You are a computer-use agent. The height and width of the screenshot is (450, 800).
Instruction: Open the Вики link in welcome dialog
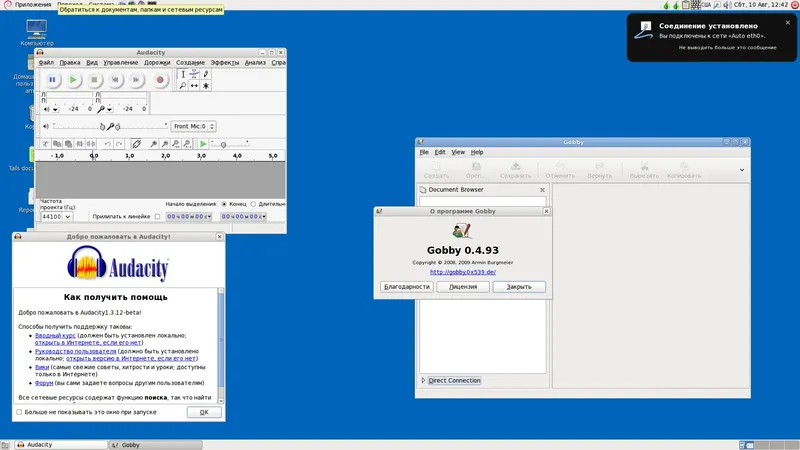click(x=42, y=367)
